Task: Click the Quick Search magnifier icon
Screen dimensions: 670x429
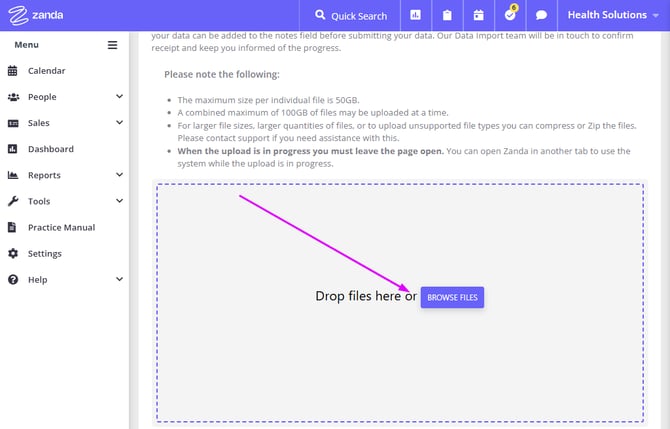Action: (320, 15)
